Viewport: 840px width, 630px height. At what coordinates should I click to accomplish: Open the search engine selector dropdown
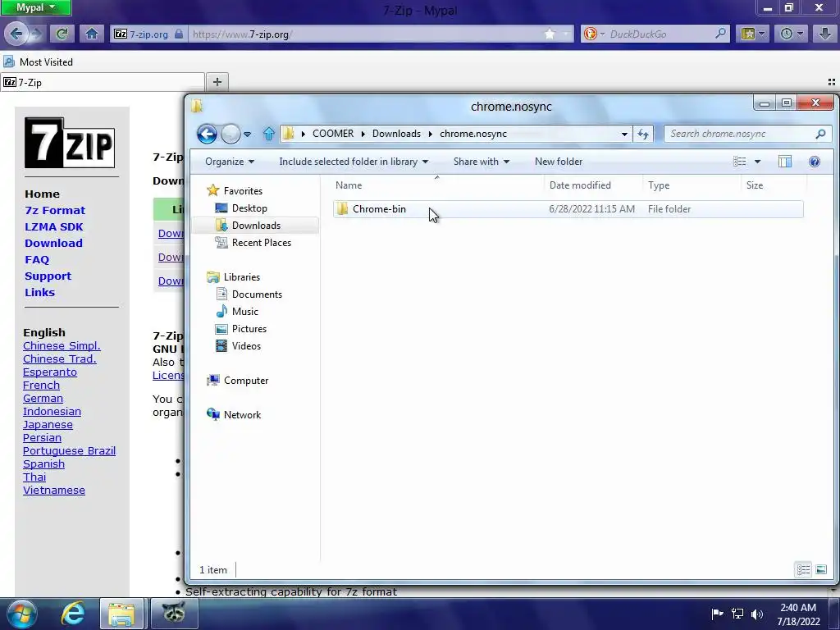pos(595,34)
